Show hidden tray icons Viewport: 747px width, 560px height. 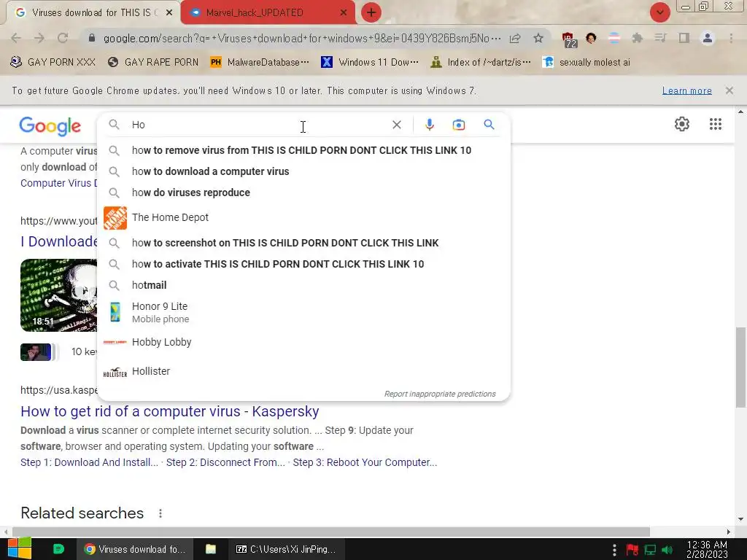(x=614, y=550)
